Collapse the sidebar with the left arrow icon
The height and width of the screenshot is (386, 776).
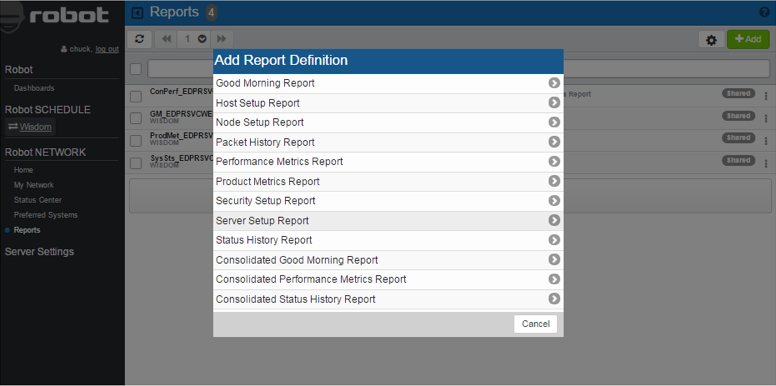click(137, 13)
